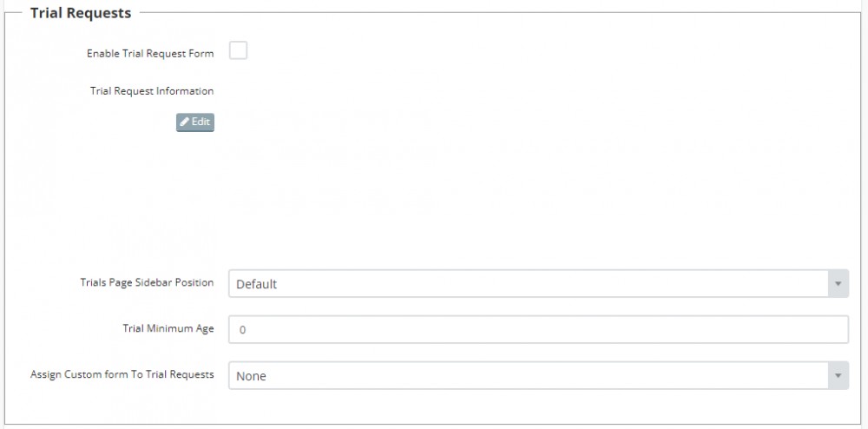Image resolution: width=868 pixels, height=429 pixels.
Task: Click the Trial Request Information label
Action: (152, 90)
